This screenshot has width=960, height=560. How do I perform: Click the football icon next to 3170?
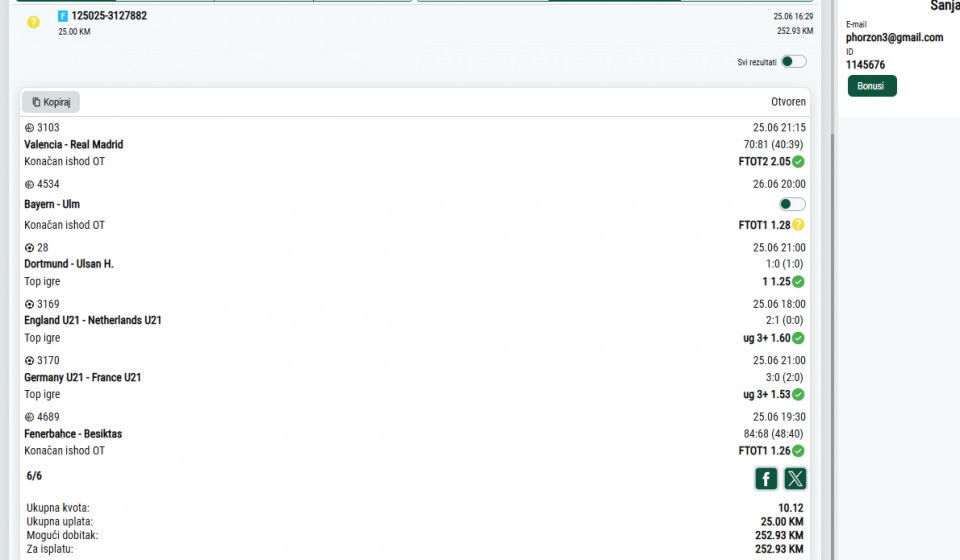click(29, 360)
